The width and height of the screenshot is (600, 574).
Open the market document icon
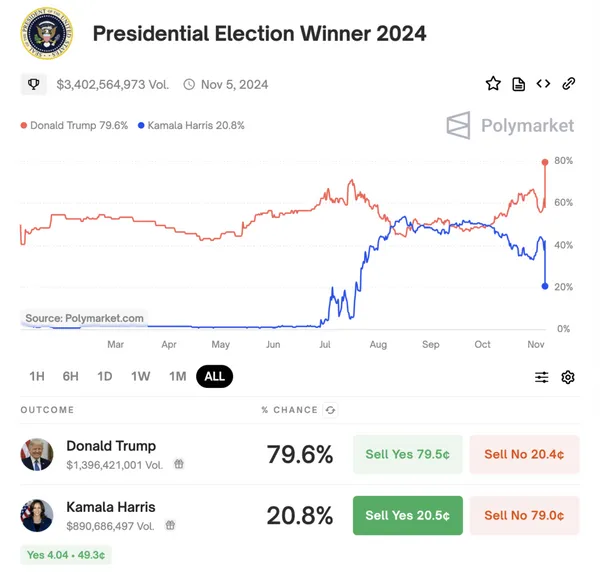[518, 84]
